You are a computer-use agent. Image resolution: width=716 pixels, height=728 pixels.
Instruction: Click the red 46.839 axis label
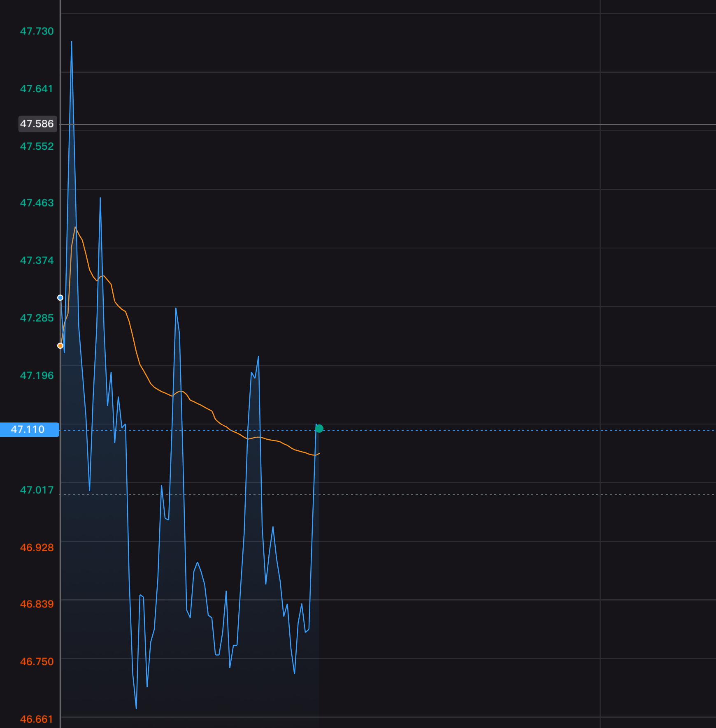tap(37, 604)
